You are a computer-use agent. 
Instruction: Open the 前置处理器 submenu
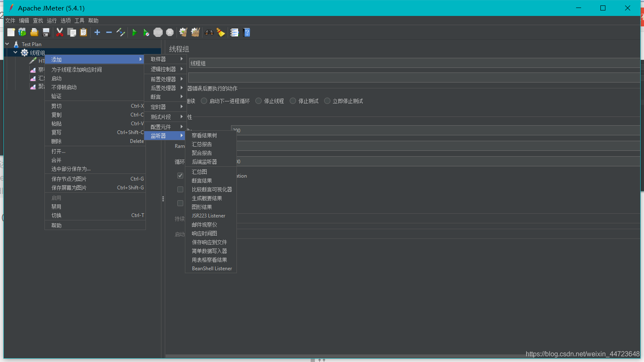(x=165, y=79)
